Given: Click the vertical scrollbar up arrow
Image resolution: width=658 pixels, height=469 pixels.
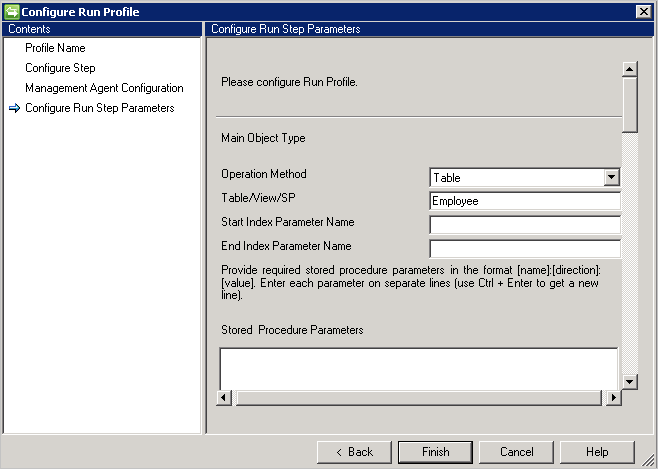Looking at the screenshot, I should point(629,69).
